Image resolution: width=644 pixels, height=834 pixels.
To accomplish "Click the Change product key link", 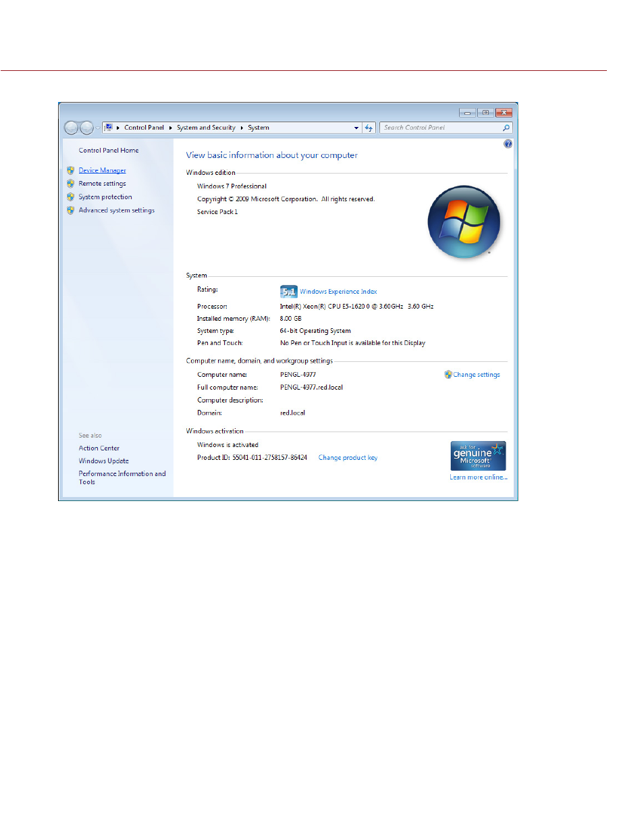I will pos(348,458).
